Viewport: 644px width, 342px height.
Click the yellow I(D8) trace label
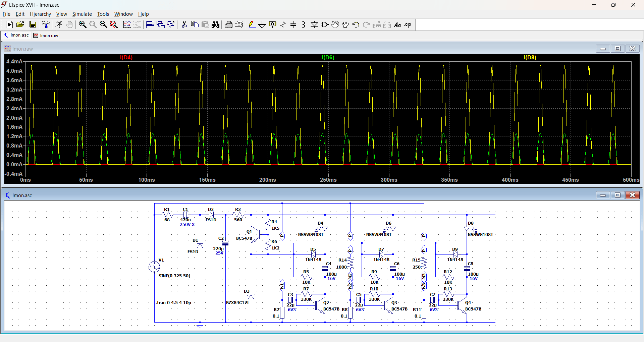coord(530,57)
